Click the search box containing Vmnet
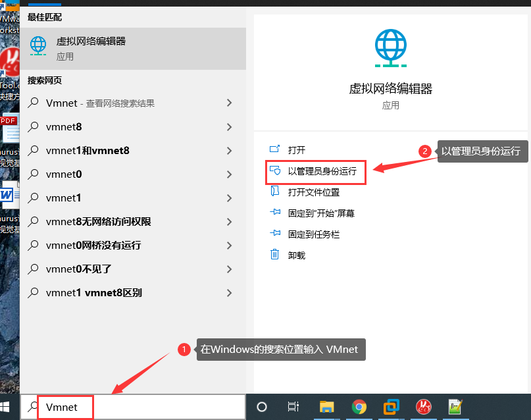531x420 pixels. point(133,407)
